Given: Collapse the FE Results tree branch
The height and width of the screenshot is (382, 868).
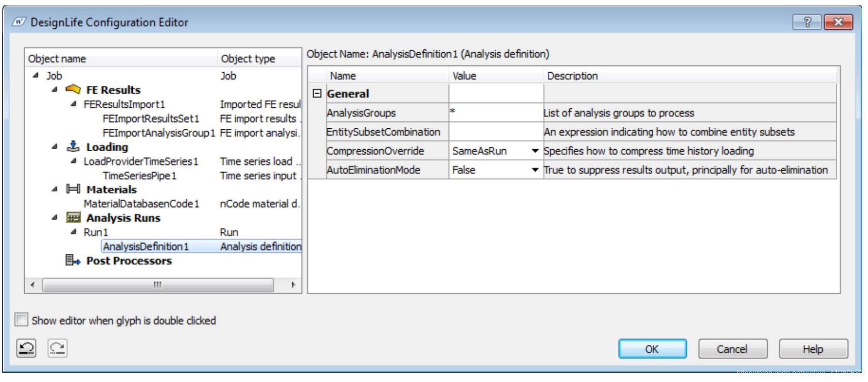Looking at the screenshot, I should 55,89.
